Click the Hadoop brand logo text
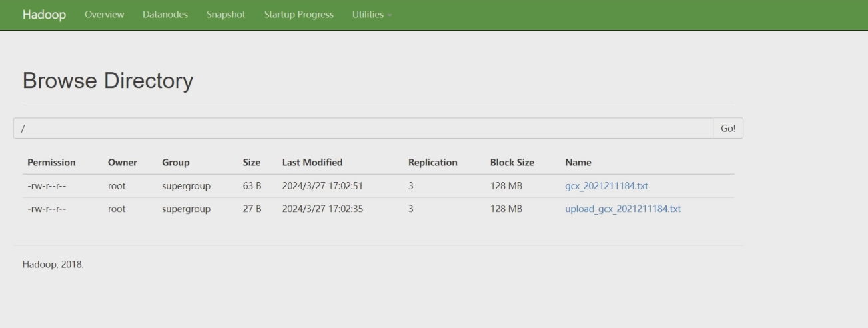The image size is (868, 328). point(44,15)
